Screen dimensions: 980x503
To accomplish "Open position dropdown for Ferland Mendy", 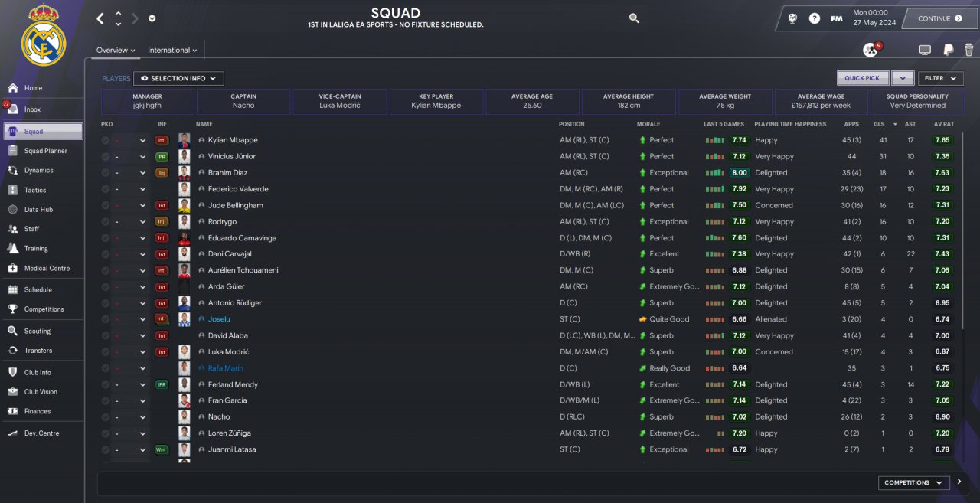I will coord(142,384).
